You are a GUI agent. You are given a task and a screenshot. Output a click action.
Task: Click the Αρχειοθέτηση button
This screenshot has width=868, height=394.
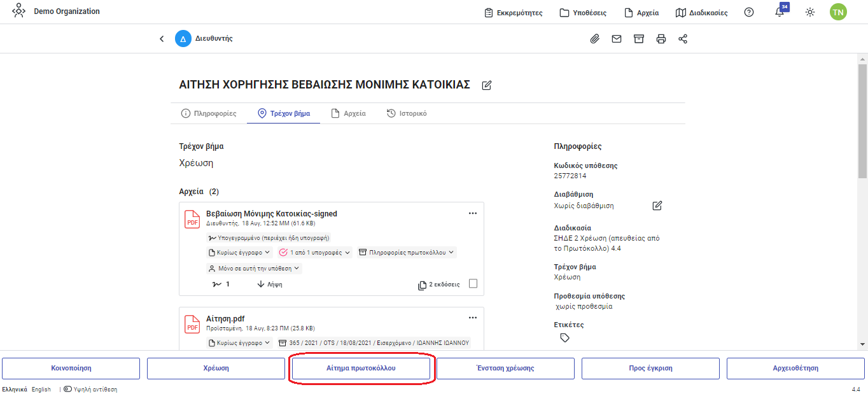click(795, 368)
